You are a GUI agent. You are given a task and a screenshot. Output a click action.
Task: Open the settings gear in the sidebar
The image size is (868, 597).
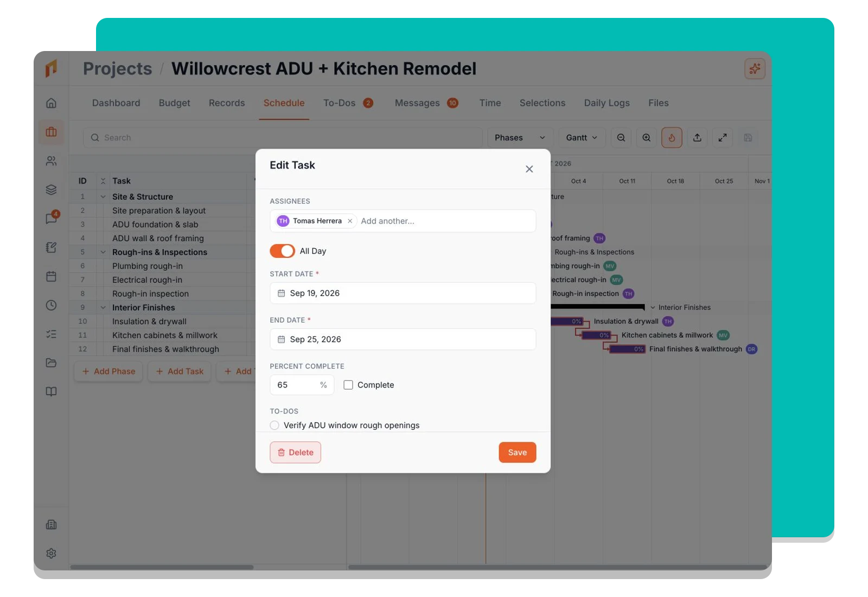[51, 553]
